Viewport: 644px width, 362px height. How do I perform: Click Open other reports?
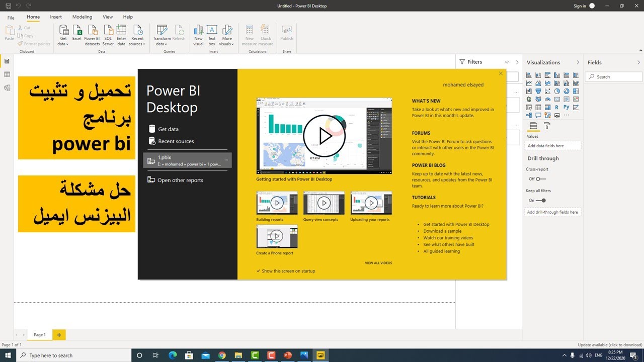pos(175,180)
